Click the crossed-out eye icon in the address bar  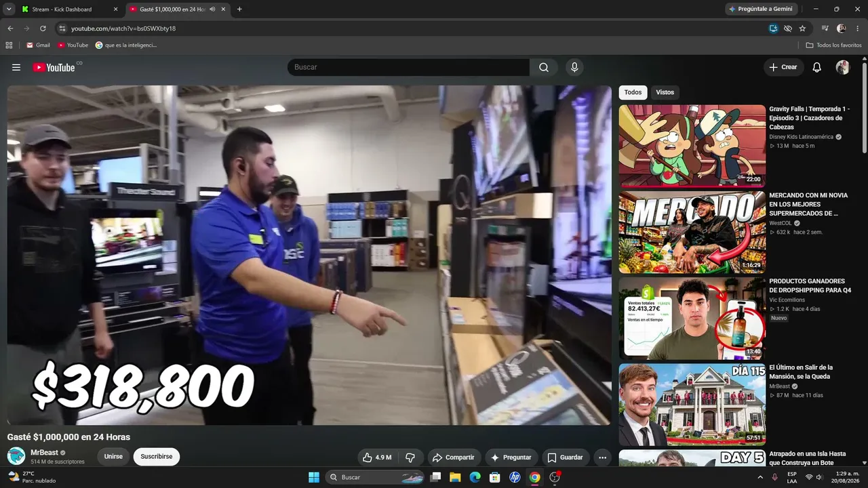tap(787, 28)
